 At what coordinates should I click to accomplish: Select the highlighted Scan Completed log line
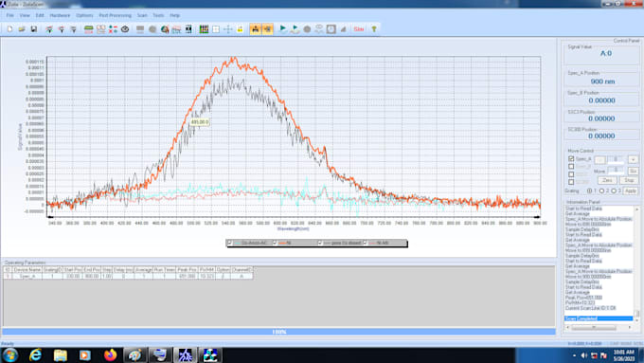point(599,318)
